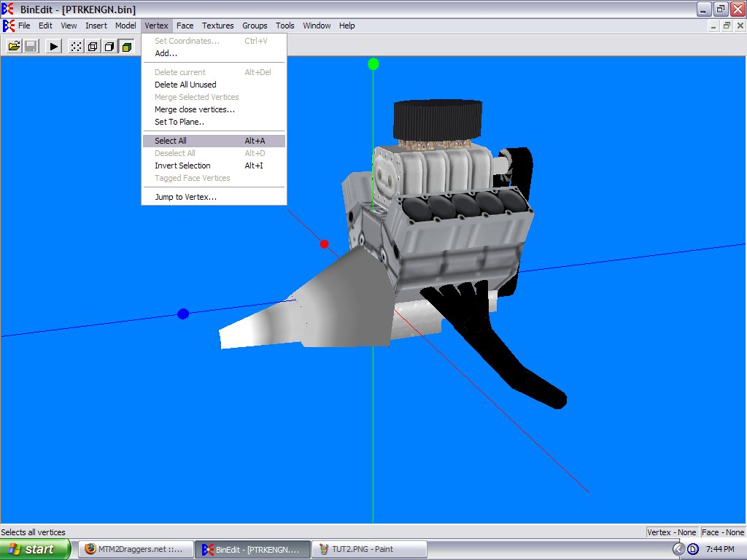Activate the textured cube view icon

pos(126,47)
